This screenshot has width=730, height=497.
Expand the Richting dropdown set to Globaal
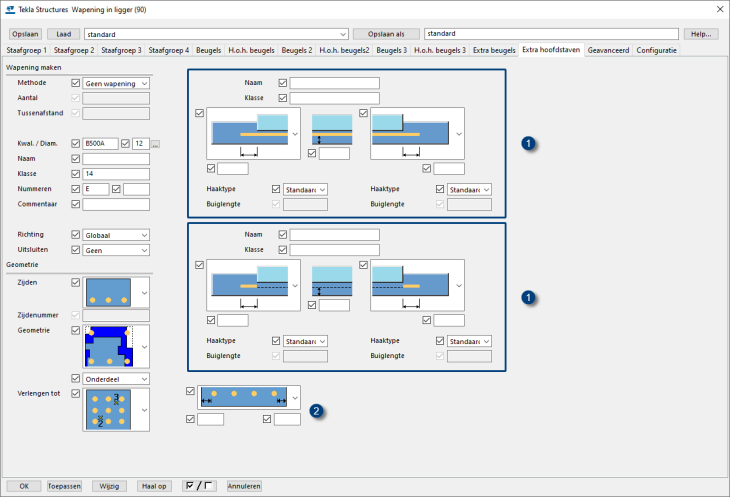point(116,235)
